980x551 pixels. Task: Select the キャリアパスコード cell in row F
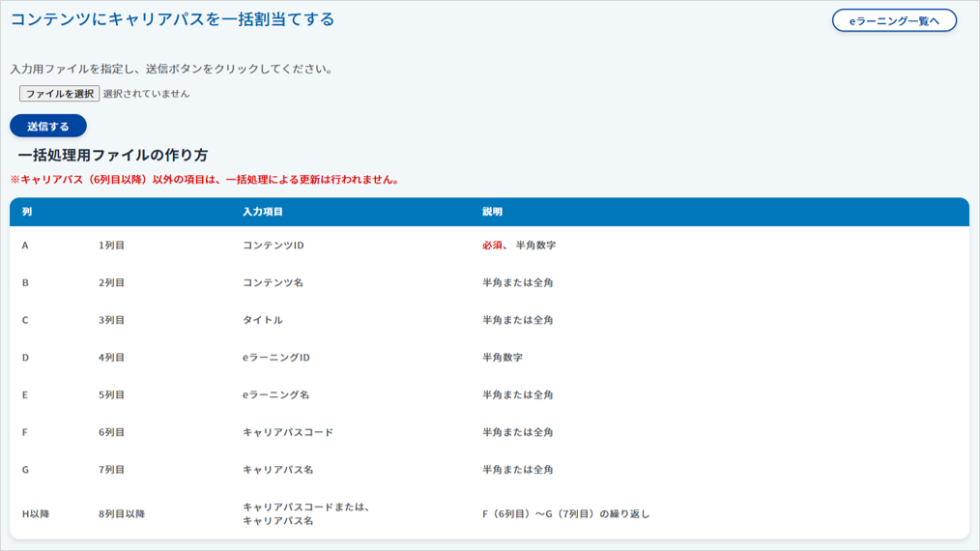click(x=287, y=432)
